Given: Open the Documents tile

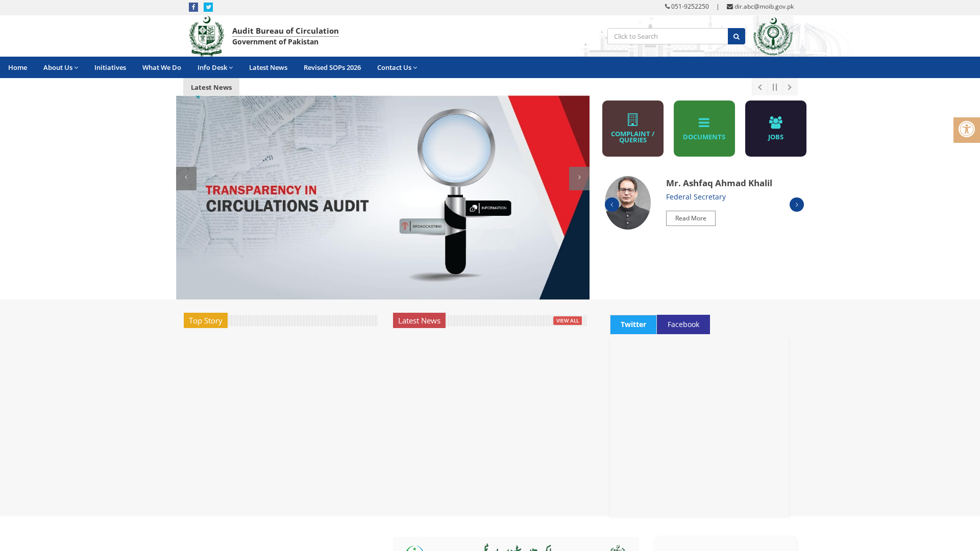Looking at the screenshot, I should tap(704, 129).
